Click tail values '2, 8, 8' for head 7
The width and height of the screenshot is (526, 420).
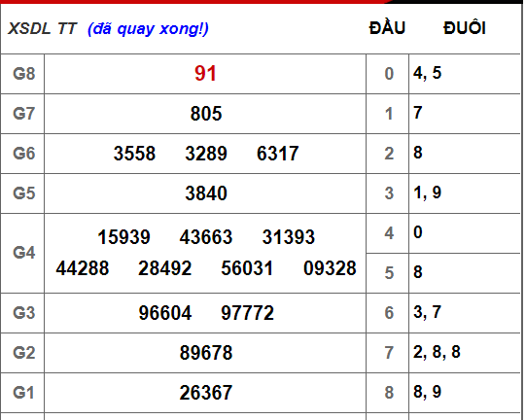[437, 352]
